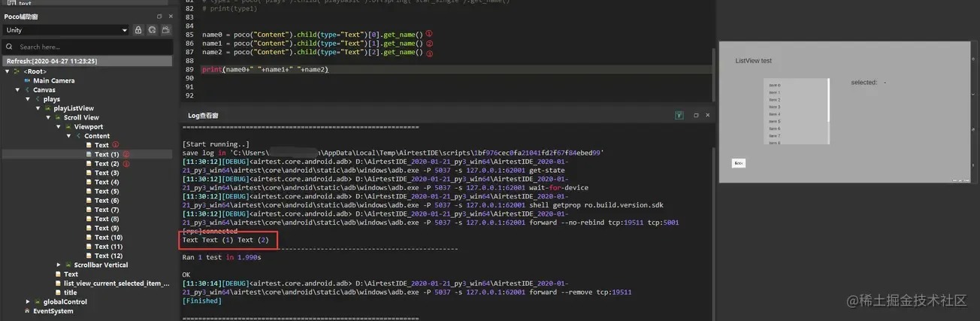Viewport: 980px width, 321px height.
Task: Select the Viewport tree item
Action: (x=89, y=126)
